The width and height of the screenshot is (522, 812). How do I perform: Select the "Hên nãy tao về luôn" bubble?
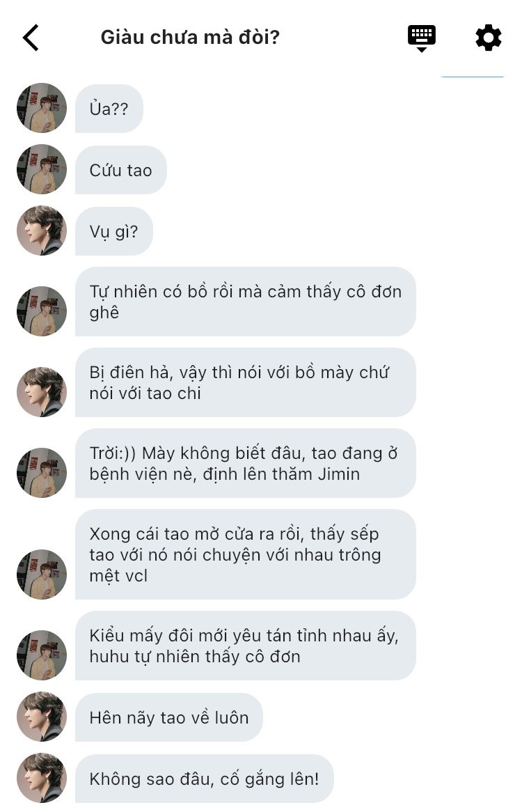pyautogui.click(x=168, y=717)
